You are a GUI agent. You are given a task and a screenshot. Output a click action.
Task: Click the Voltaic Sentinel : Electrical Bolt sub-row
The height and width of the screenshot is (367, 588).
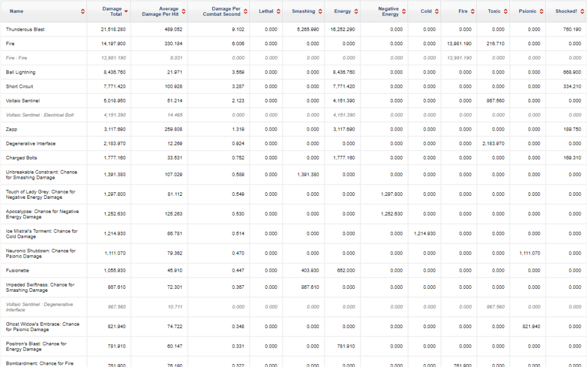point(40,115)
